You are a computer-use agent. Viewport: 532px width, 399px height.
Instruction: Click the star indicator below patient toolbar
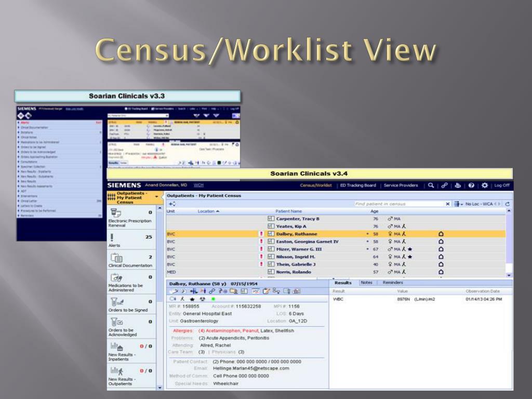192,299
